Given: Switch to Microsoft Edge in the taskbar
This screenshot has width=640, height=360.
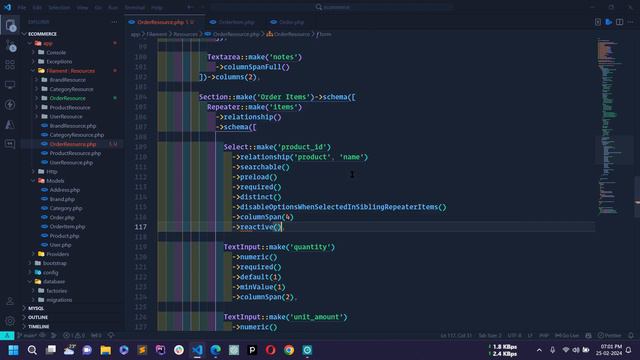Looking at the screenshot, I should [x=216, y=350].
